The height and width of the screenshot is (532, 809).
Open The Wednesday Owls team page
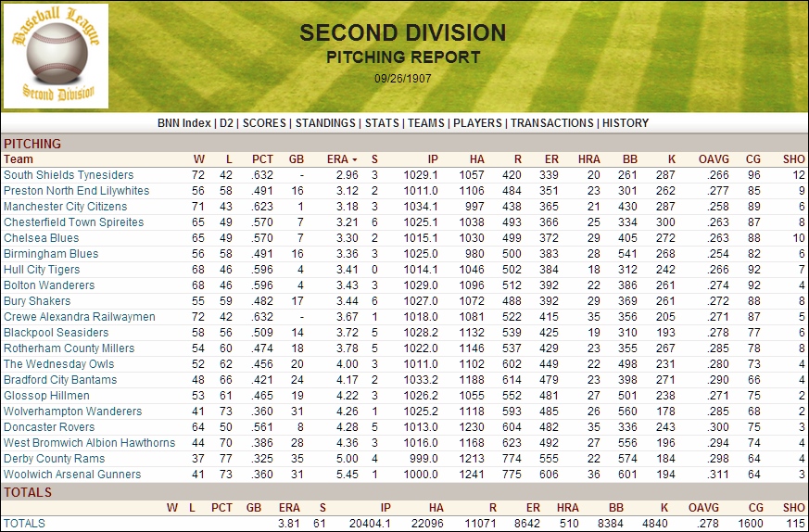pyautogui.click(x=58, y=364)
